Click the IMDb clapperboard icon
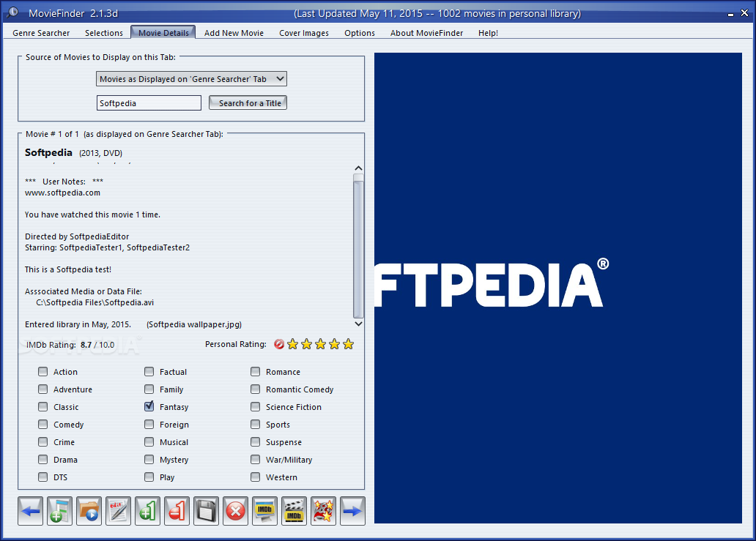This screenshot has height=541, width=756. coord(294,511)
